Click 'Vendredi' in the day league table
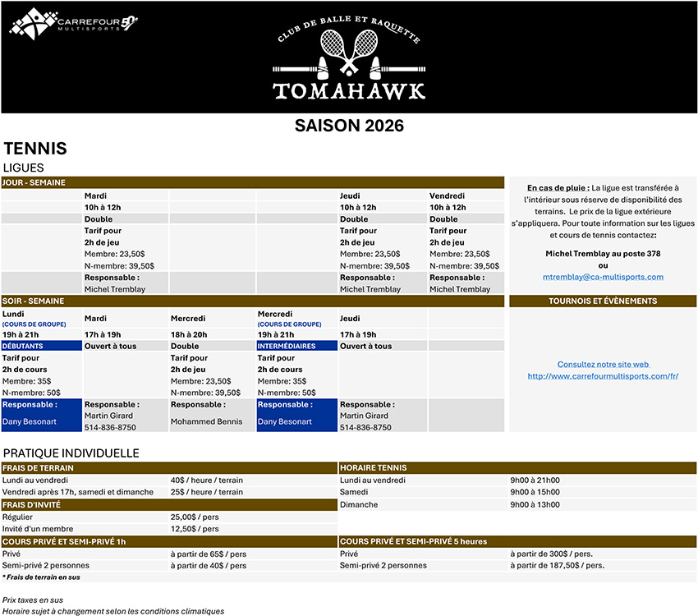 [447, 195]
